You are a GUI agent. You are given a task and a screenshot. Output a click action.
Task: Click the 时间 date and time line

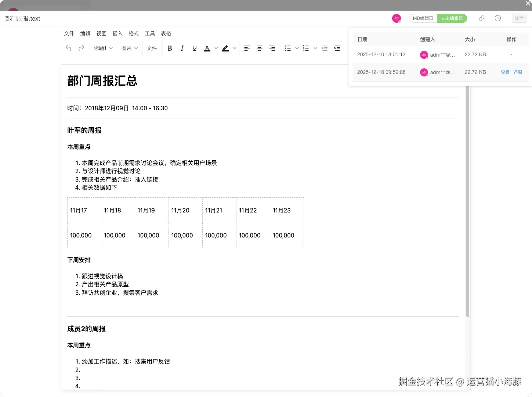pos(117,108)
